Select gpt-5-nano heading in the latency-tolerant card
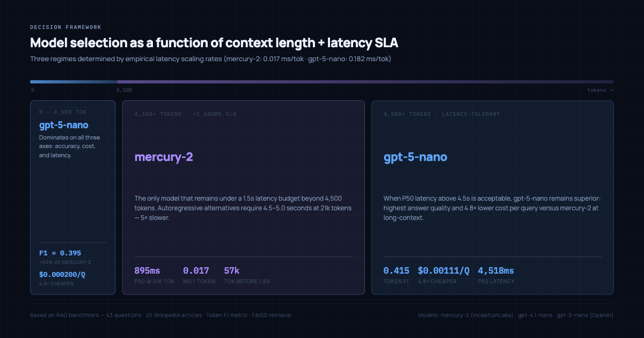The image size is (644, 338). coord(415,157)
